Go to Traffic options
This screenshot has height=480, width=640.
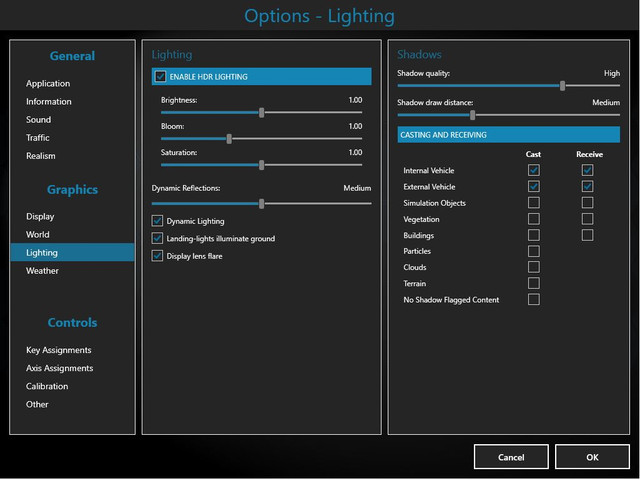tap(38, 138)
